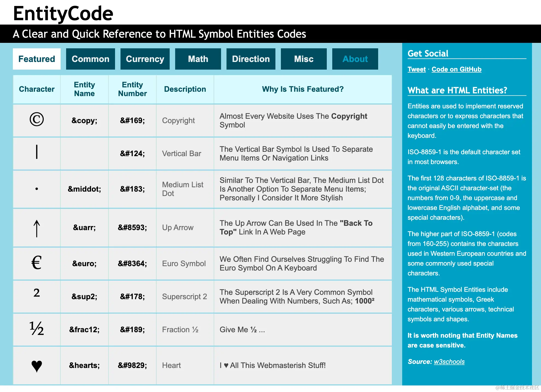Click the black heart character
The width and height of the screenshot is (541, 392).
(37, 366)
